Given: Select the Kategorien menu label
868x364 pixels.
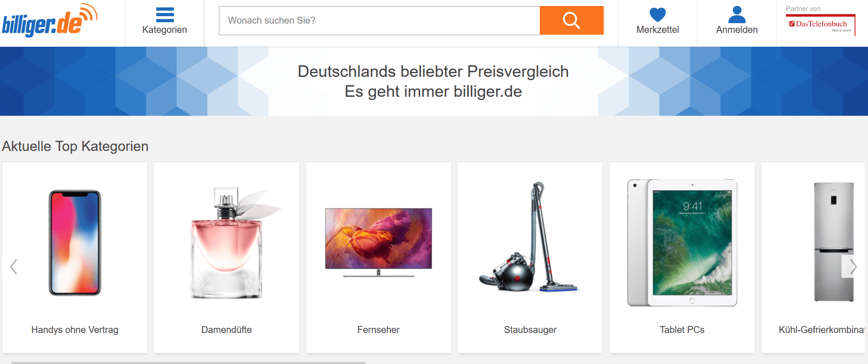Looking at the screenshot, I should tap(165, 30).
